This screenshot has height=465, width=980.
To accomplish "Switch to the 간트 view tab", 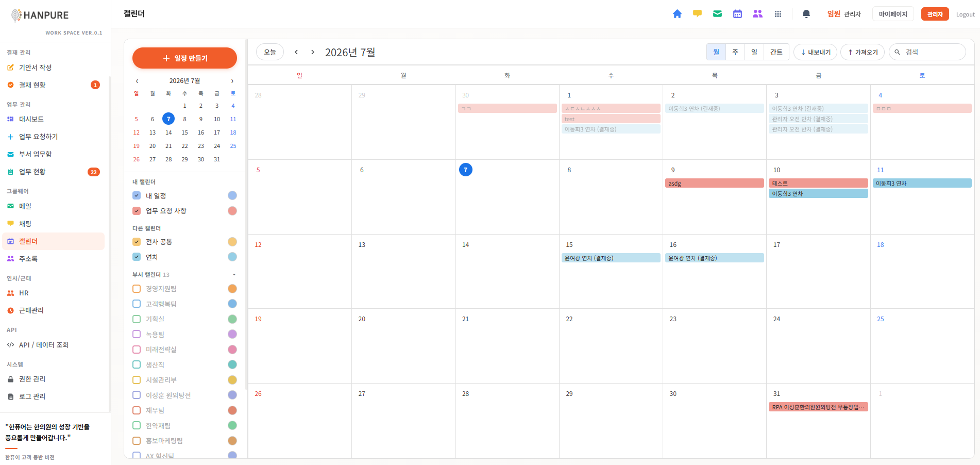I will click(x=776, y=52).
